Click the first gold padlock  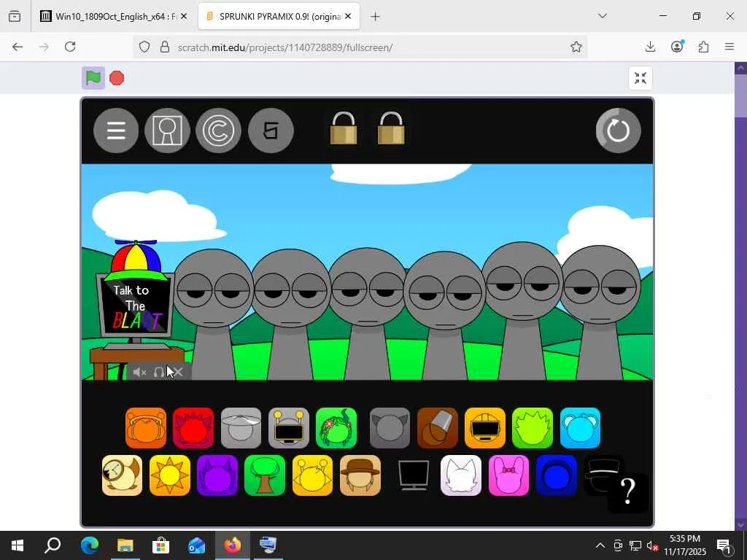coord(344,128)
